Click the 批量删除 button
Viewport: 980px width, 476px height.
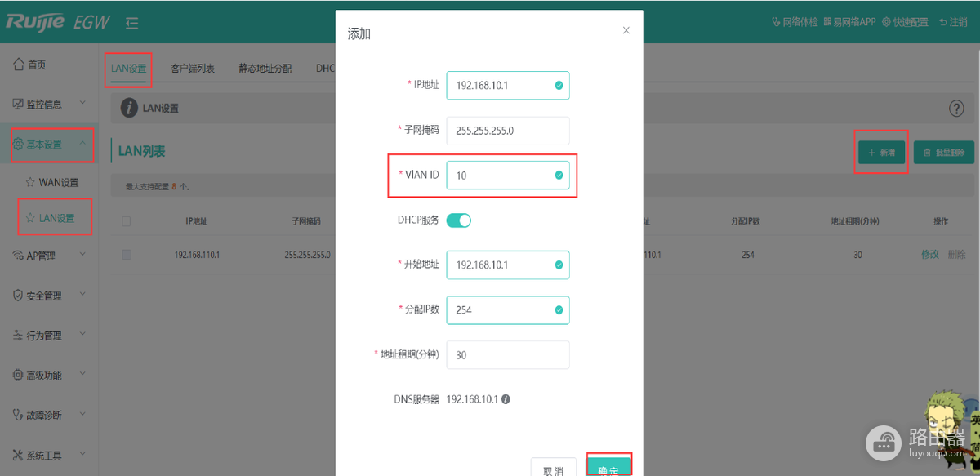click(944, 152)
